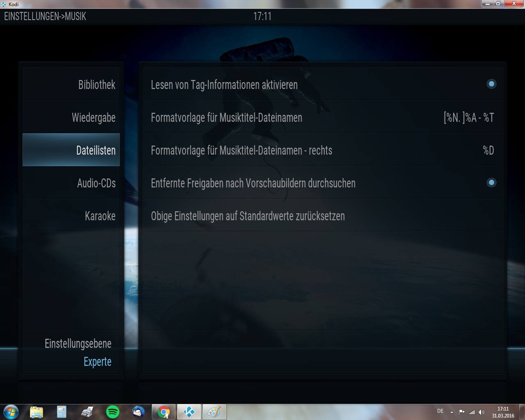Open Windows Explorer folder icon in taskbar
The image size is (525, 420).
[x=37, y=411]
